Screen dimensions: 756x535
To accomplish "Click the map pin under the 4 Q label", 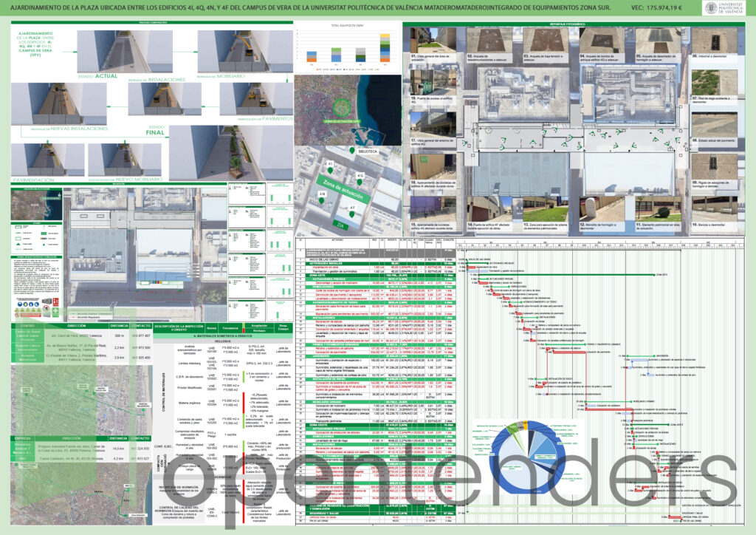I will [x=360, y=182].
